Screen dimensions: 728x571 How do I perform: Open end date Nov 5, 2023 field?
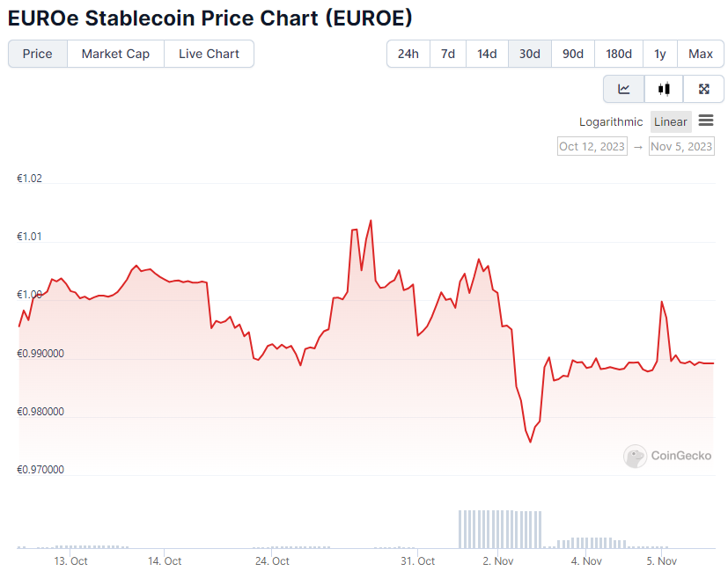681,147
